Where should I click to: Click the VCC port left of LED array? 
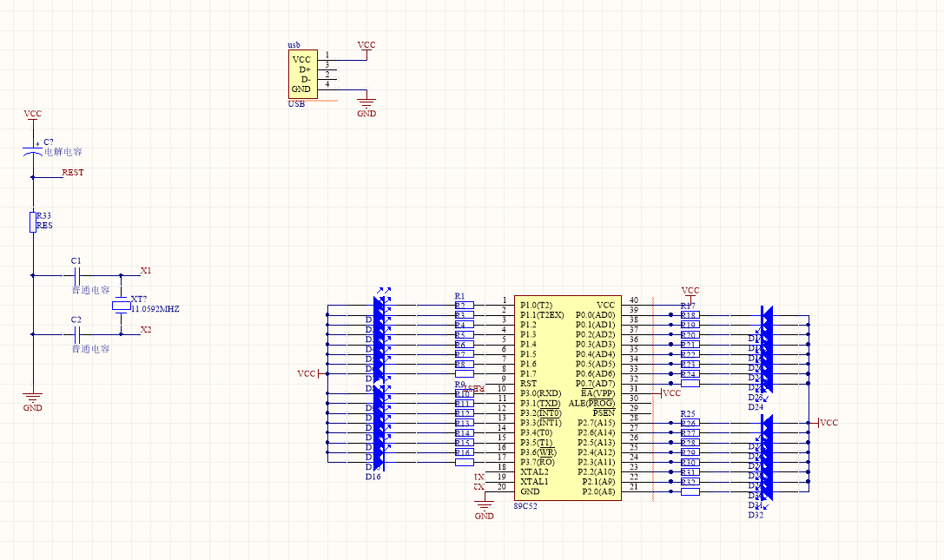(x=307, y=374)
